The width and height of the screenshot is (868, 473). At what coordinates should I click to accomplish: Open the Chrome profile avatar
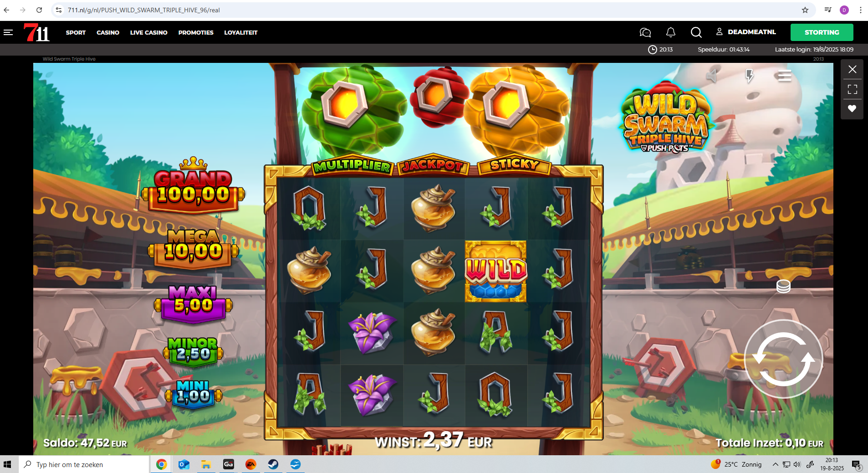(844, 10)
